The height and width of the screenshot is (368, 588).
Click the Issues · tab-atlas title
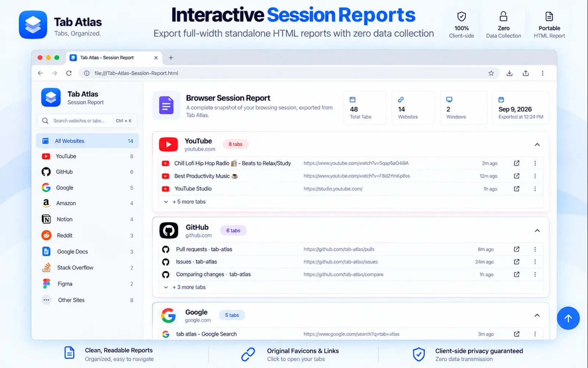click(x=196, y=262)
